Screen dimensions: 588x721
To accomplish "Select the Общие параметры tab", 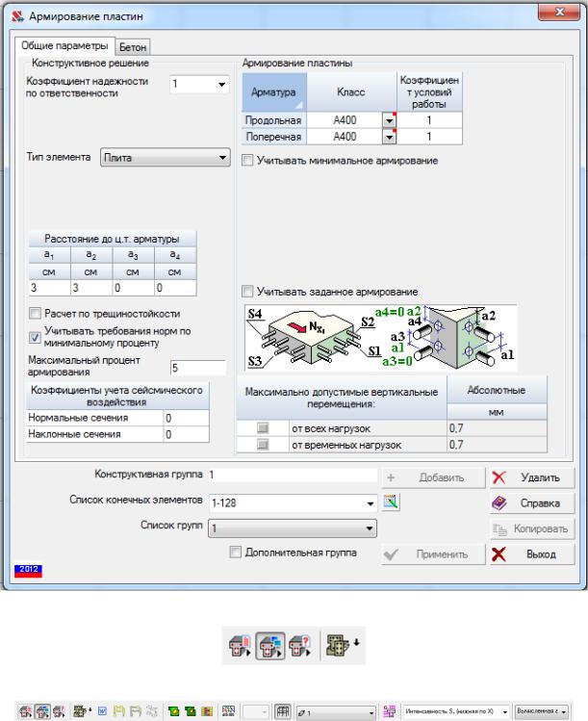I will coord(64,46).
